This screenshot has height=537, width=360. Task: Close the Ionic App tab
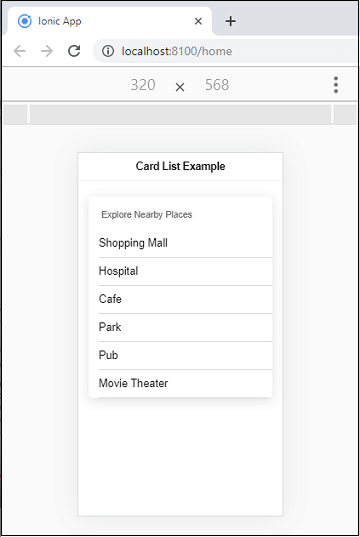pyautogui.click(x=198, y=21)
